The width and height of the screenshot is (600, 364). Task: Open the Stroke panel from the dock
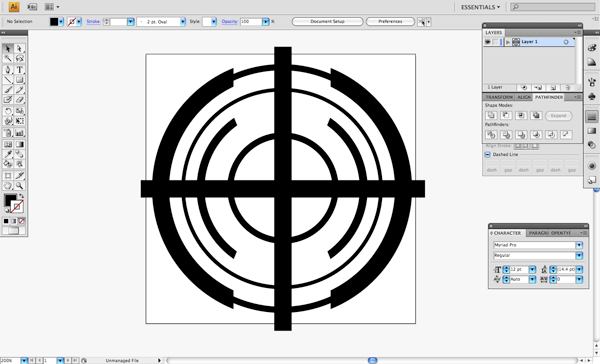coord(592,116)
